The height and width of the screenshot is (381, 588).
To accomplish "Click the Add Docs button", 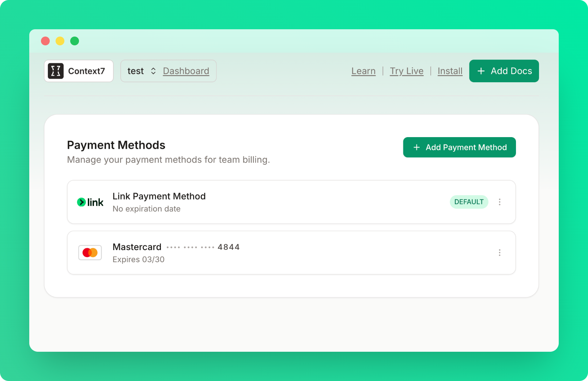I will pos(504,71).
